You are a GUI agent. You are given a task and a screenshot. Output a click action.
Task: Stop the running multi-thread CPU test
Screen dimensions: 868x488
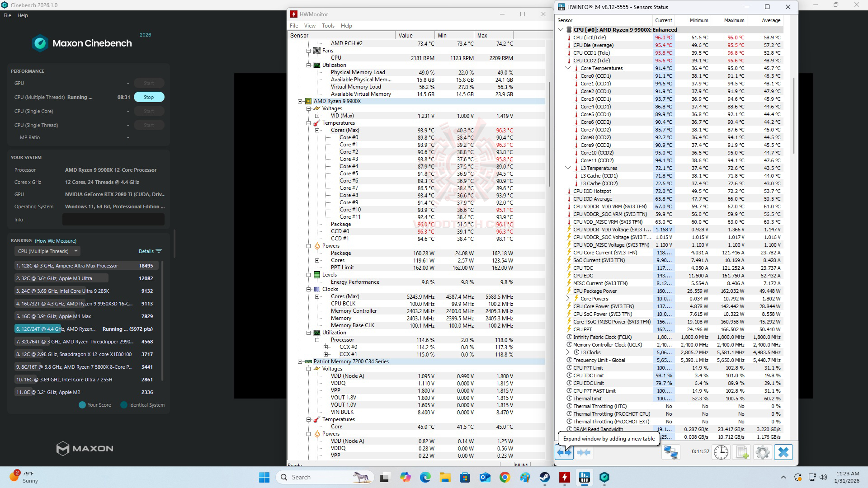[149, 97]
